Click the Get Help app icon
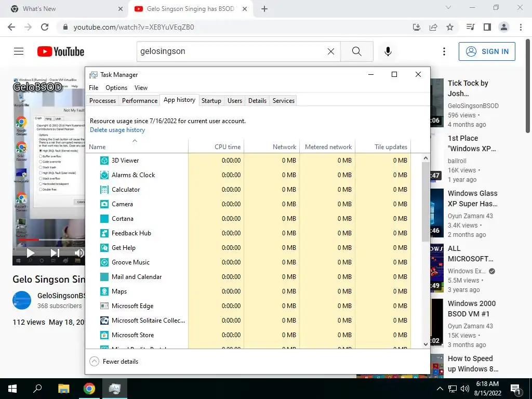Image resolution: width=532 pixels, height=399 pixels. tap(104, 248)
